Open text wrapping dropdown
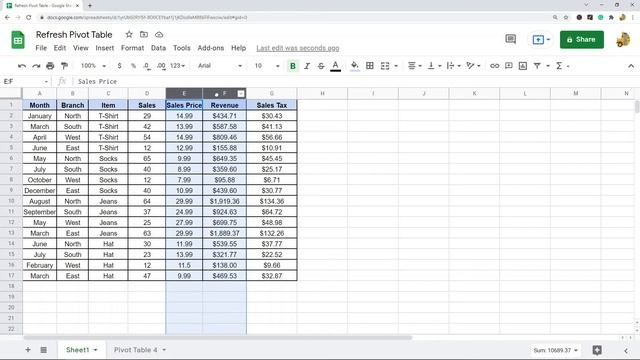This screenshot has height=360, width=640. click(453, 66)
